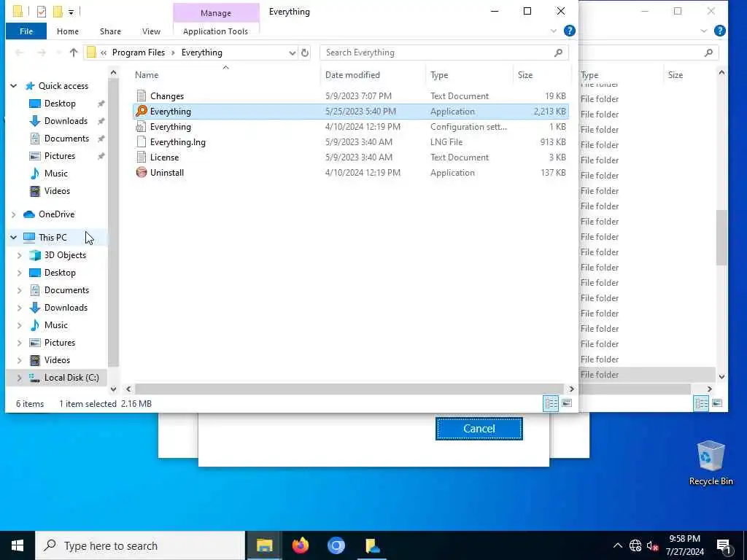Open the Chromium browser from the taskbar
Image resolution: width=747 pixels, height=560 pixels.
[x=336, y=545]
